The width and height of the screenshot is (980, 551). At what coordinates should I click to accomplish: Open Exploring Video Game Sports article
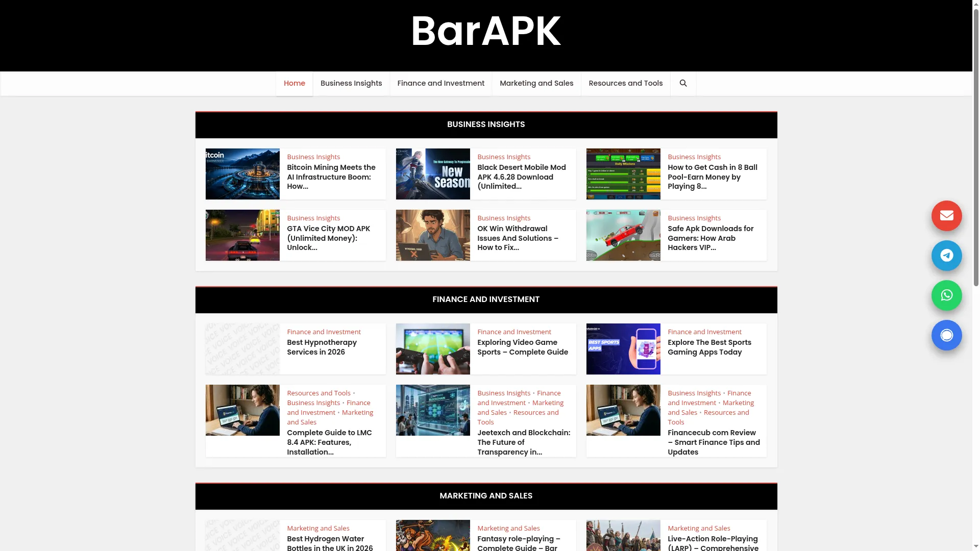pyautogui.click(x=523, y=347)
